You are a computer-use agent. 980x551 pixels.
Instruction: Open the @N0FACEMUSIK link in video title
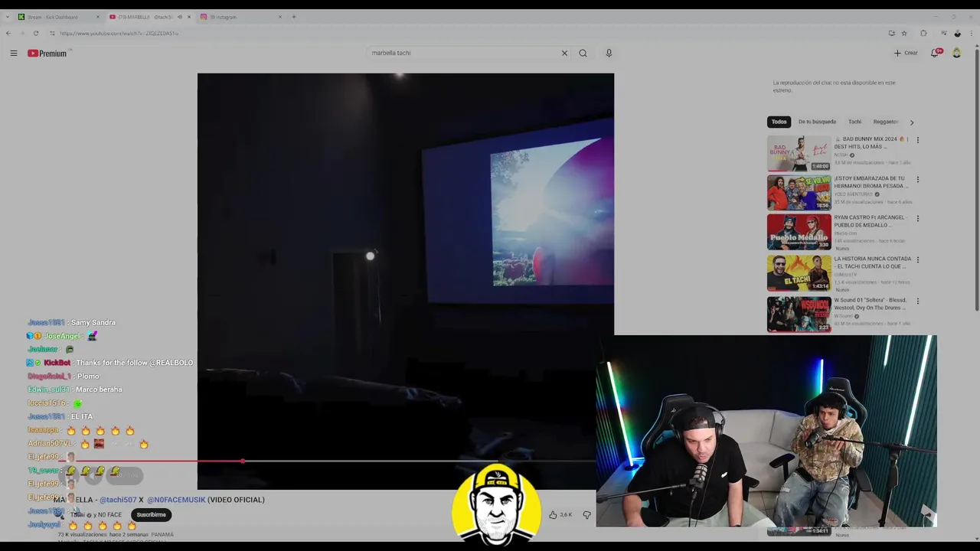pos(176,500)
